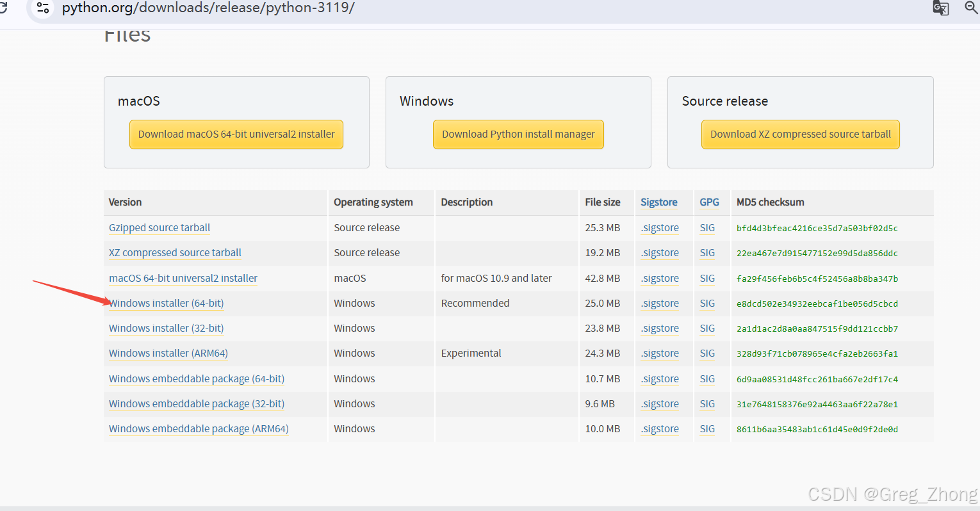The width and height of the screenshot is (980, 511).
Task: Open Gzipped source tarball link
Action: point(159,228)
